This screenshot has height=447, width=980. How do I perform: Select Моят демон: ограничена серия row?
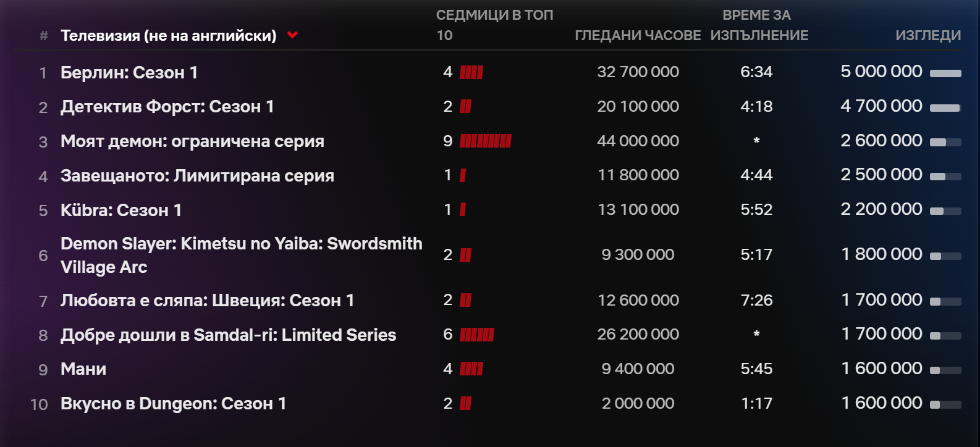[192, 141]
